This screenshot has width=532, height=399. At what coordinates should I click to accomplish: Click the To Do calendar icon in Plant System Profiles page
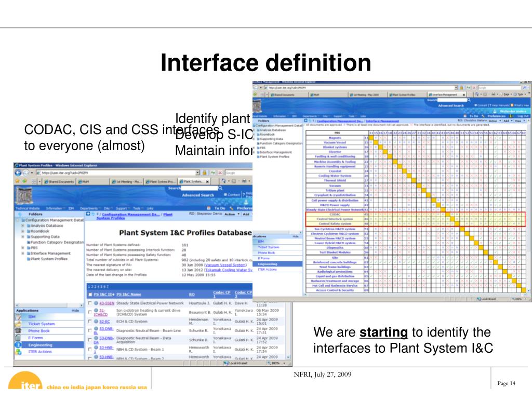pyautogui.click(x=209, y=208)
